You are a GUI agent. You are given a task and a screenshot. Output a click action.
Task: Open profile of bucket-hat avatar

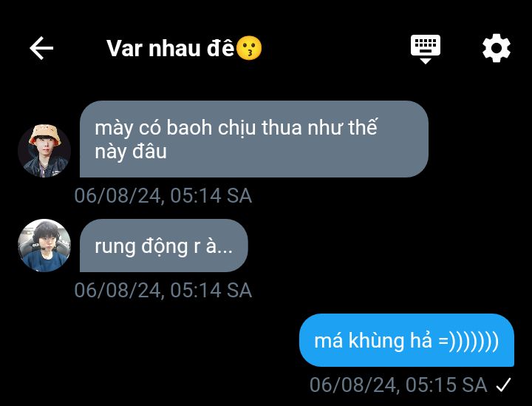(44, 151)
